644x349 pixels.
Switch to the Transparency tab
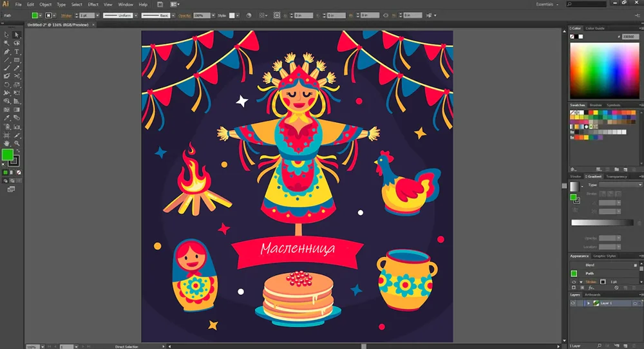pyautogui.click(x=616, y=176)
